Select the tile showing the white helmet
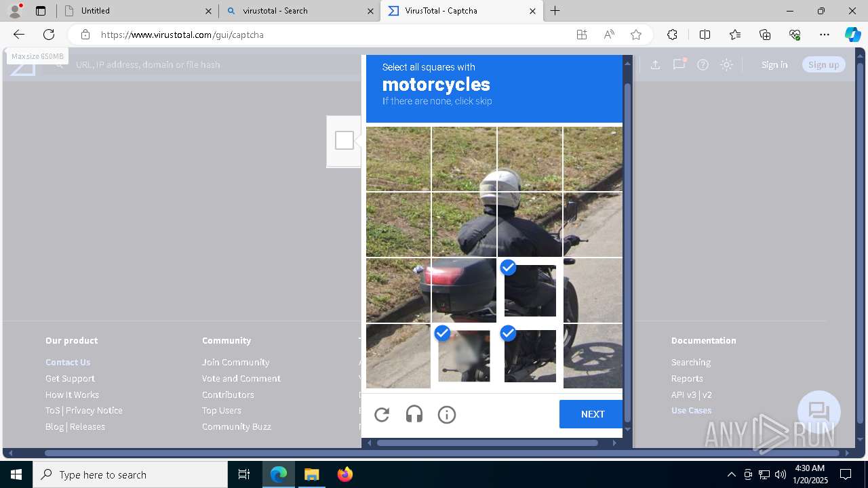The image size is (868, 488). click(530, 159)
